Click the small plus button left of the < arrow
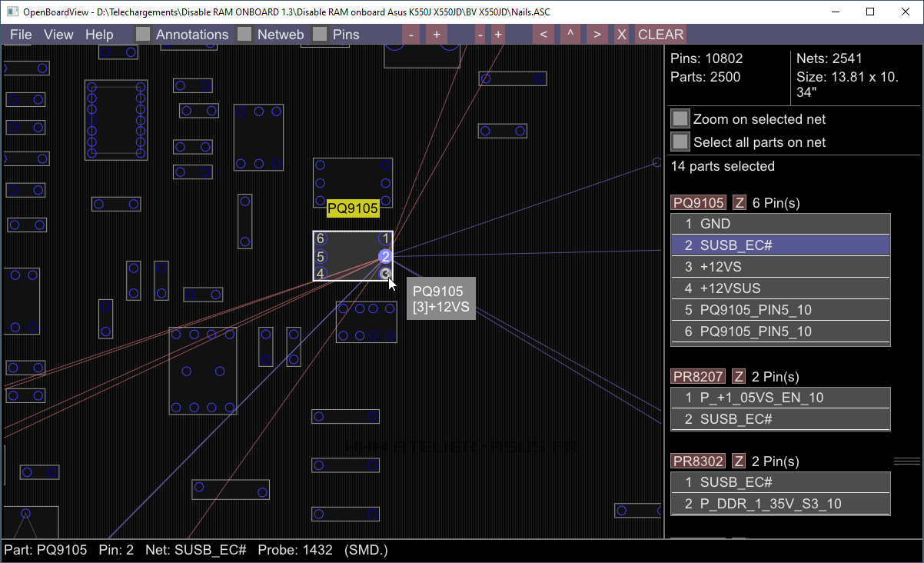 [498, 35]
